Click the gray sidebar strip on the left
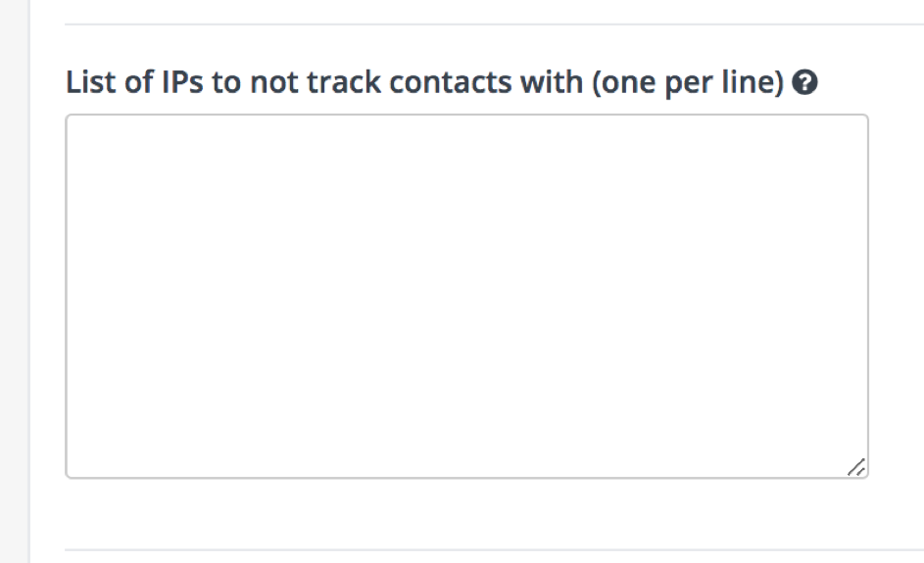The width and height of the screenshot is (924, 563). (x=14, y=282)
